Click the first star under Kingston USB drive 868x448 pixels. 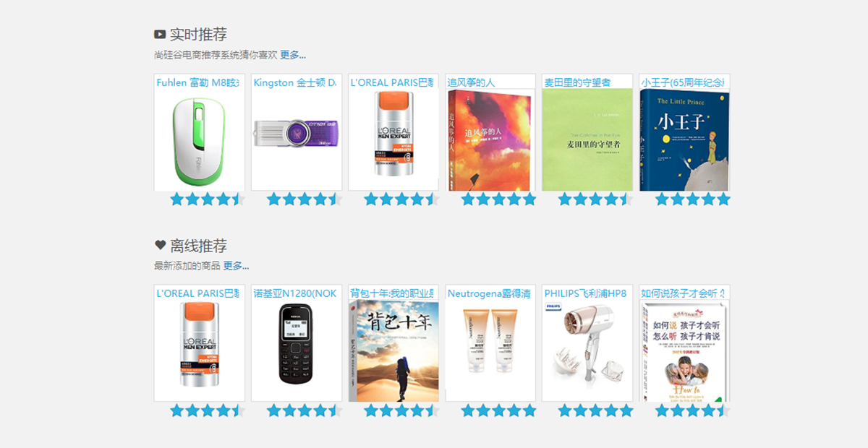(x=274, y=199)
